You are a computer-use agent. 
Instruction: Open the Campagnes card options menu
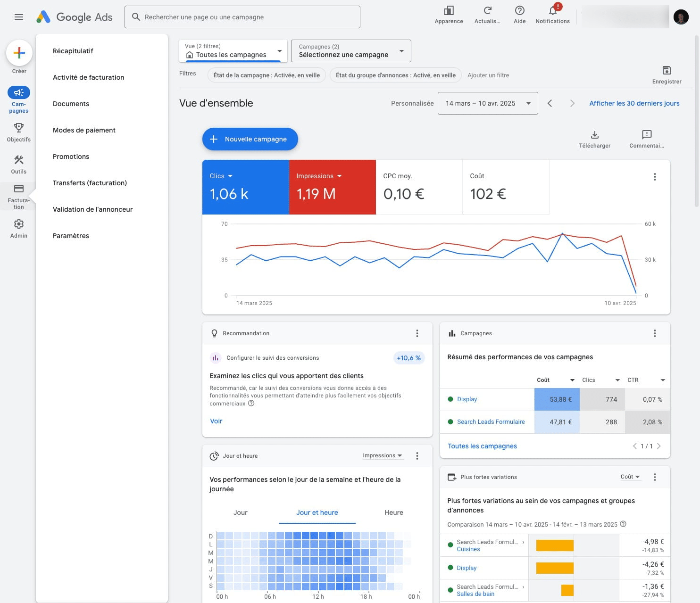[x=655, y=333]
